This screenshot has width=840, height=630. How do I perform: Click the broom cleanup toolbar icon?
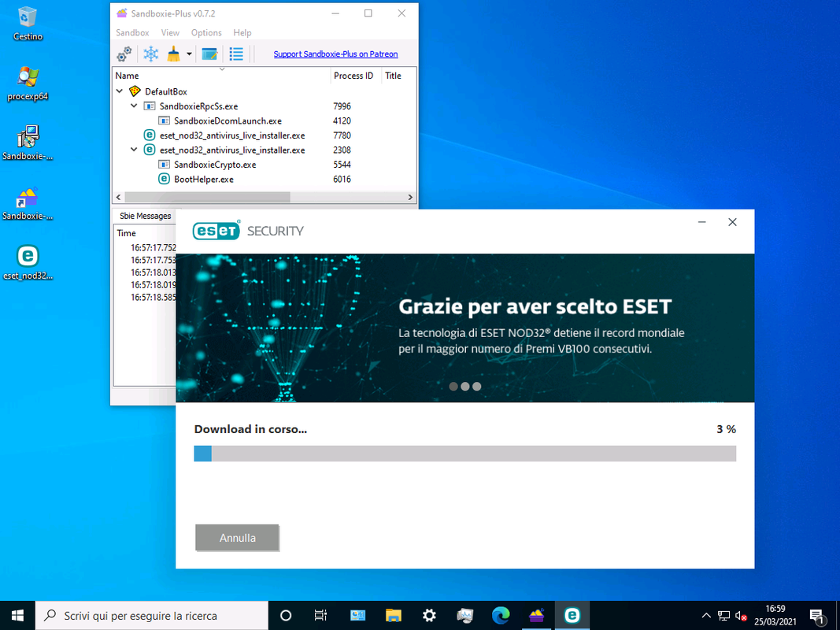(x=173, y=54)
